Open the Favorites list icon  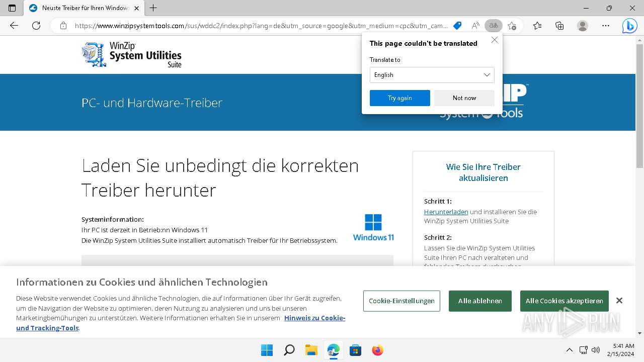click(537, 26)
